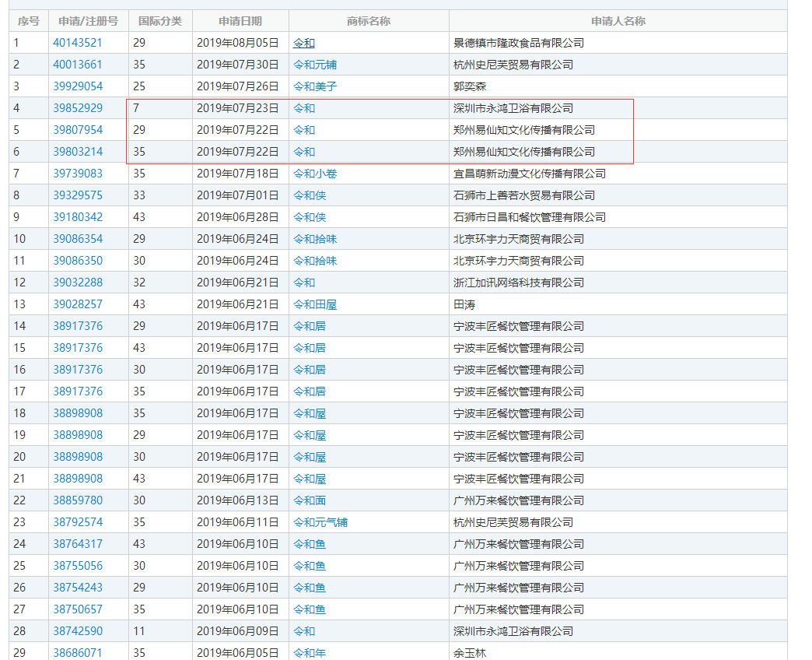812x660 pixels.
Task: Open application number 40143521
Action: click(78, 43)
